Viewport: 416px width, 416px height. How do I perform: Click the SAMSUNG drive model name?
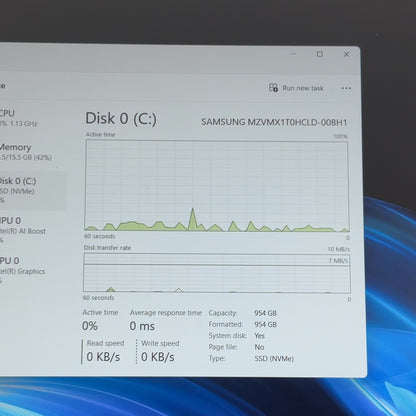274,122
